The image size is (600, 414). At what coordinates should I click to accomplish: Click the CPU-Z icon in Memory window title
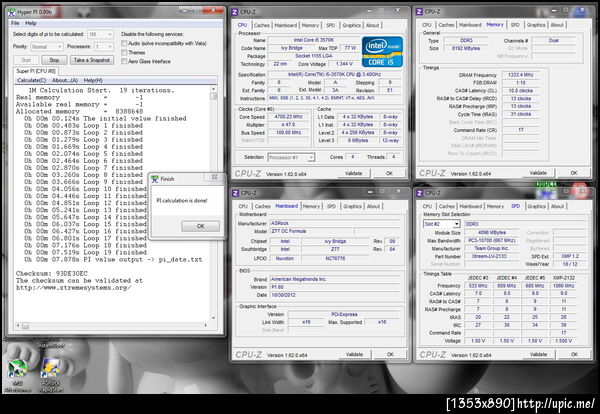click(x=419, y=12)
